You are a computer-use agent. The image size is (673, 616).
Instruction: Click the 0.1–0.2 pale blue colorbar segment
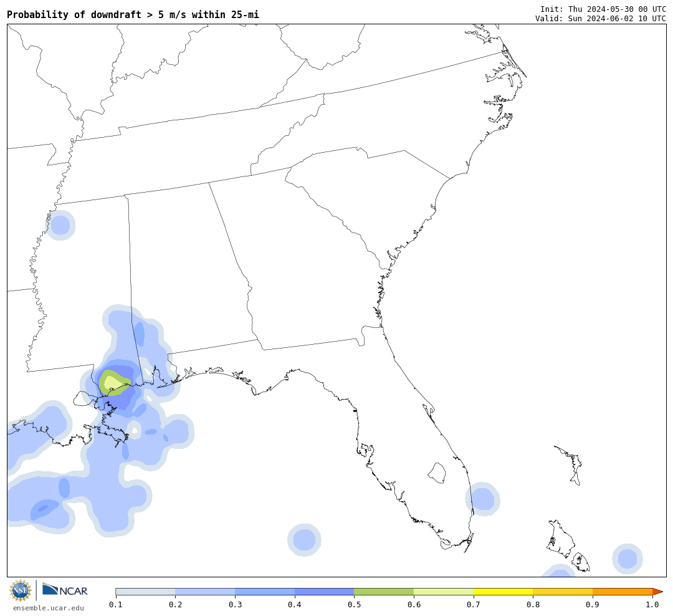(x=145, y=592)
